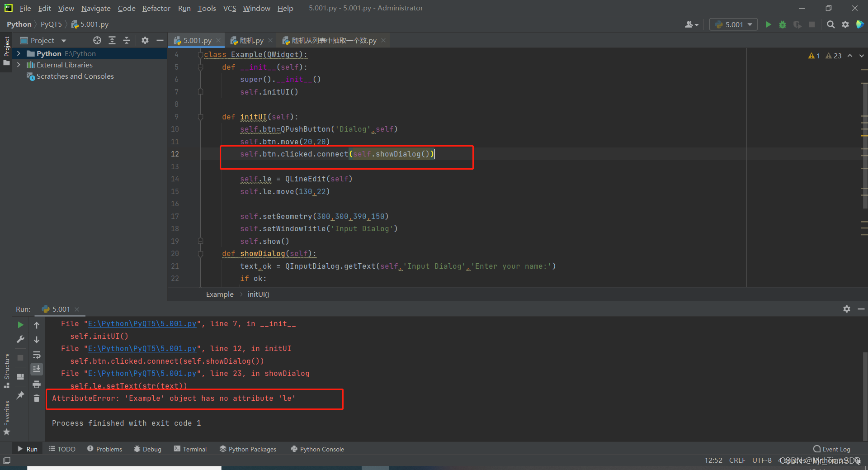Collapse all nodes in the Project panel
Image resolution: width=868 pixels, height=470 pixels.
(x=127, y=40)
